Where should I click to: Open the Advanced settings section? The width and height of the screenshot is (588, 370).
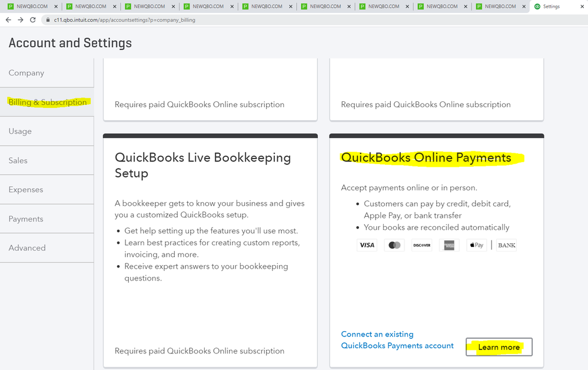point(47,248)
